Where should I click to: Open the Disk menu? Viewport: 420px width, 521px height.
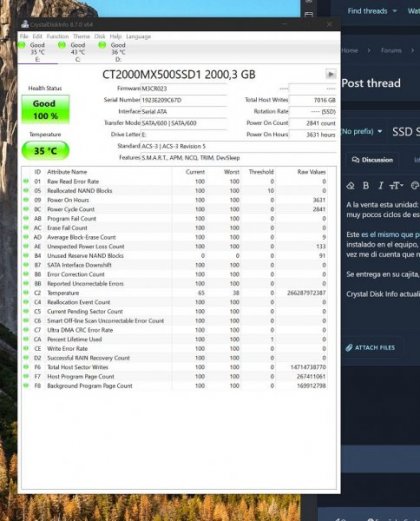pyautogui.click(x=100, y=36)
